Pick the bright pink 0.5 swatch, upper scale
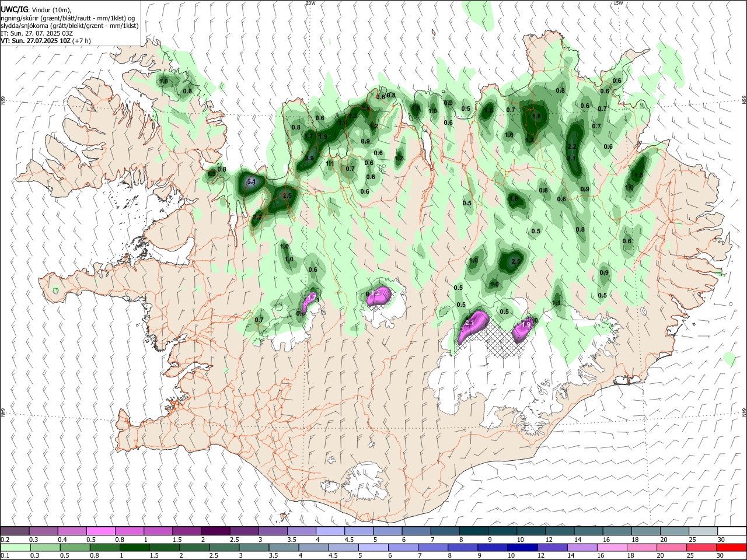Screen dimensions: 747x560 (101, 531)
